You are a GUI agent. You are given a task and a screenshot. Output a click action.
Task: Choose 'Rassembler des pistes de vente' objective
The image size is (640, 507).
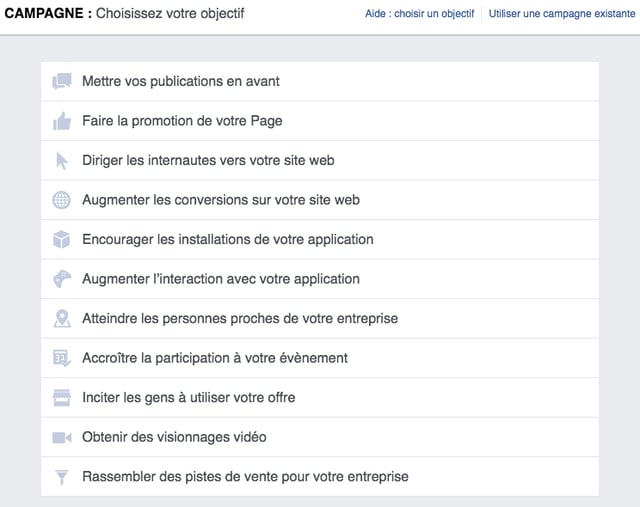tap(245, 477)
